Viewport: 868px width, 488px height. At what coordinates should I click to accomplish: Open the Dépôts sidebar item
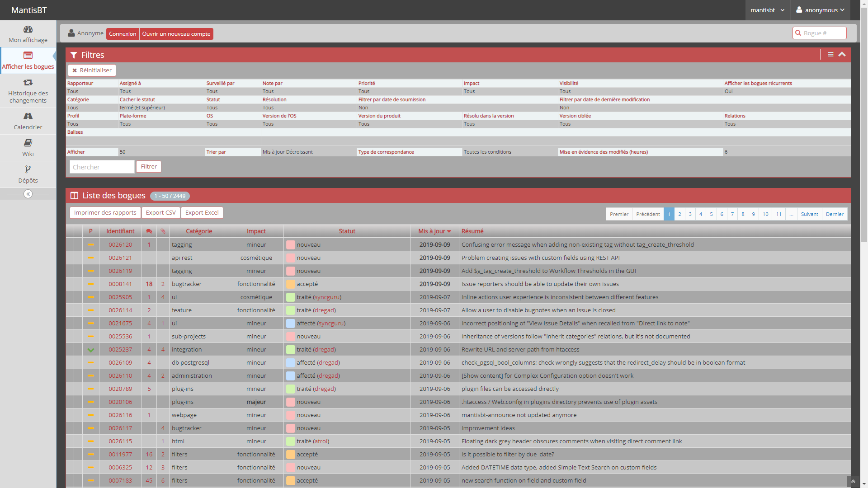[28, 174]
